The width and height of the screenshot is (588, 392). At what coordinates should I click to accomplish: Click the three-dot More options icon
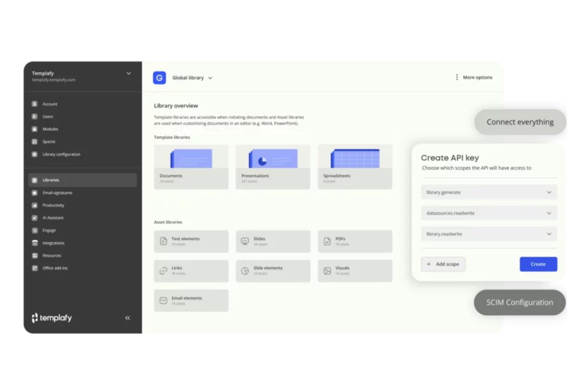pos(457,77)
